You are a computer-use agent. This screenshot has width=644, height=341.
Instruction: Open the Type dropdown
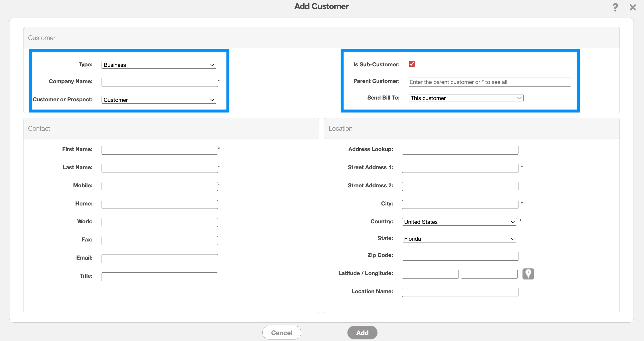159,65
